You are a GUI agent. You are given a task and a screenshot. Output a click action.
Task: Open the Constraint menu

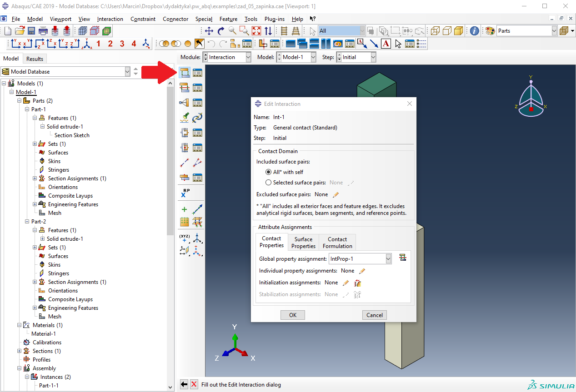tap(143, 19)
